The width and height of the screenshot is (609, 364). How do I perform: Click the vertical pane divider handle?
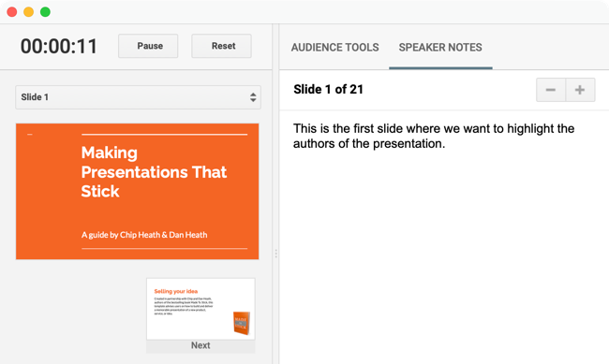click(275, 254)
